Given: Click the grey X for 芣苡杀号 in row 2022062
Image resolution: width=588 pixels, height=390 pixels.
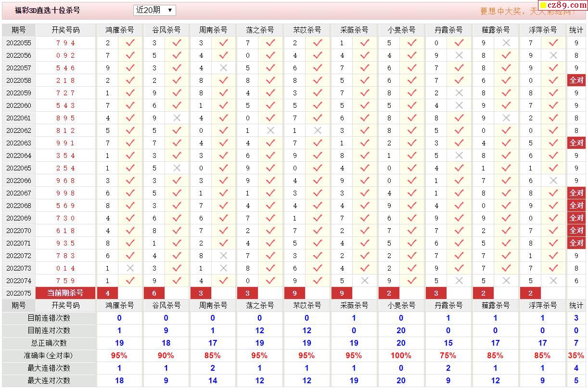Looking at the screenshot, I should [x=318, y=130].
